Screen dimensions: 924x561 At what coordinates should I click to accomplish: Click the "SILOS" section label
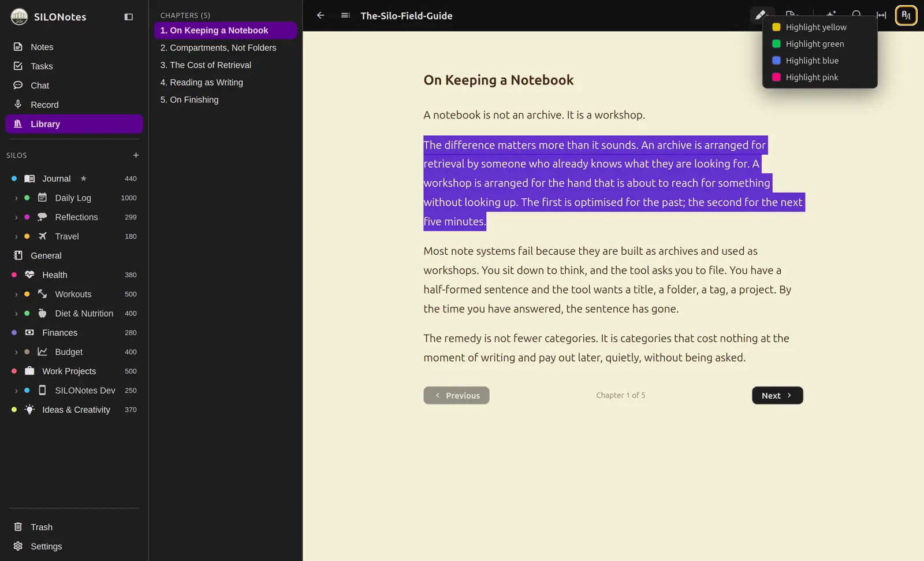point(17,155)
